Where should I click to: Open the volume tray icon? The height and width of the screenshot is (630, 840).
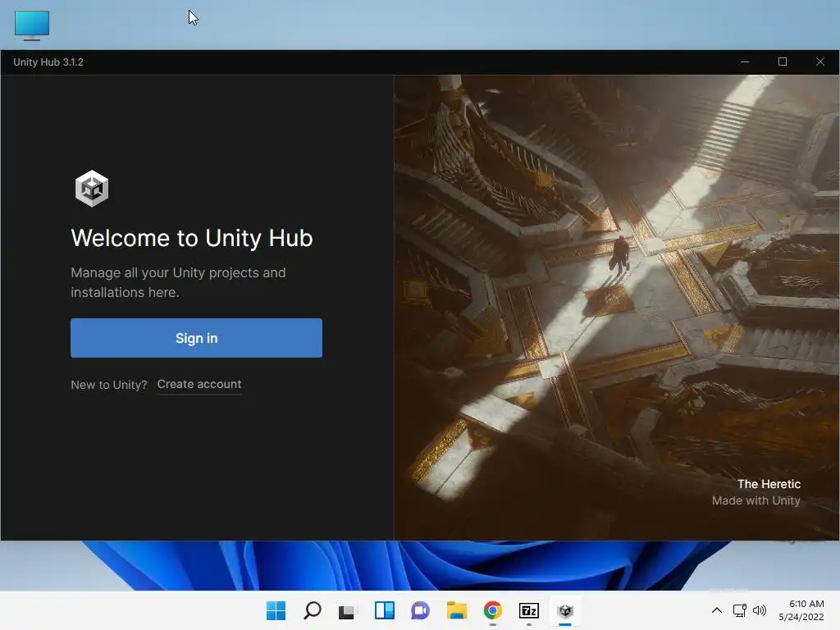tap(760, 610)
